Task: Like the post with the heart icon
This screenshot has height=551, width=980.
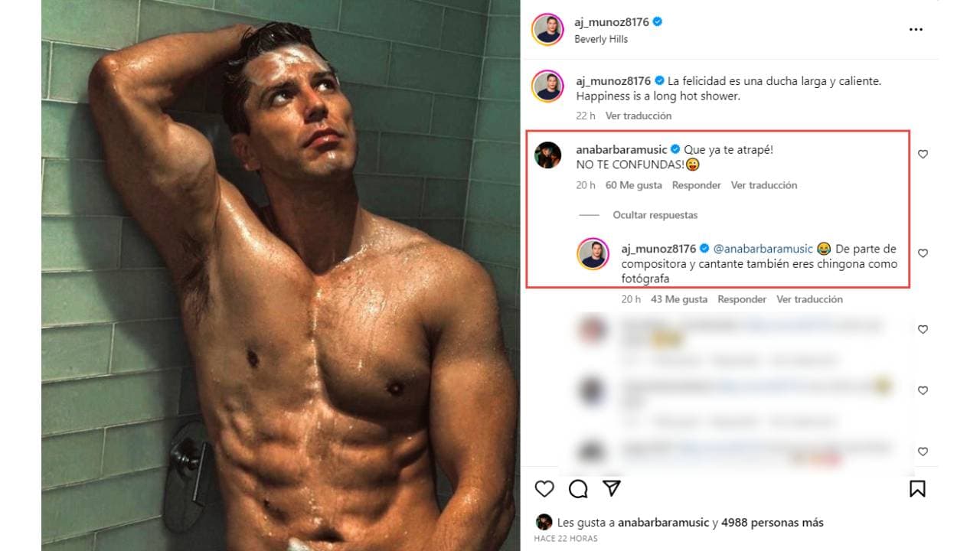Action: pos(544,488)
